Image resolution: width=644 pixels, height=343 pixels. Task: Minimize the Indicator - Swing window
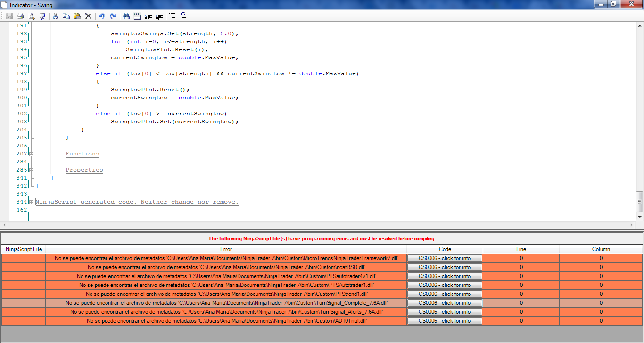coord(601,4)
